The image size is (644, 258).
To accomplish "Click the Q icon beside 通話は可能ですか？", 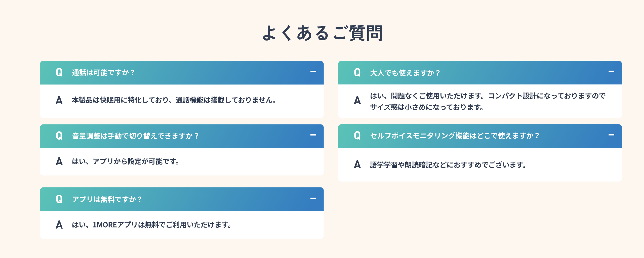I will 59,73.
